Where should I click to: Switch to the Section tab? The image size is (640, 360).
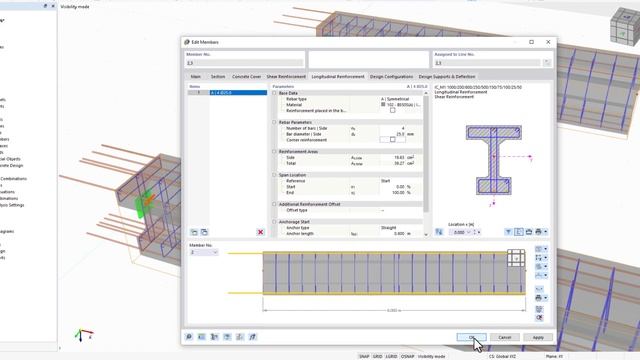click(218, 76)
